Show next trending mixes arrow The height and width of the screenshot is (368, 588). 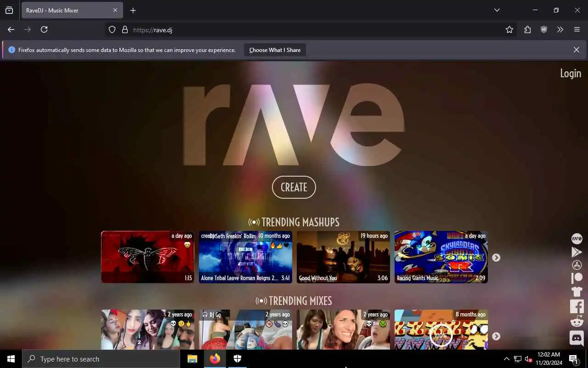pyautogui.click(x=496, y=336)
